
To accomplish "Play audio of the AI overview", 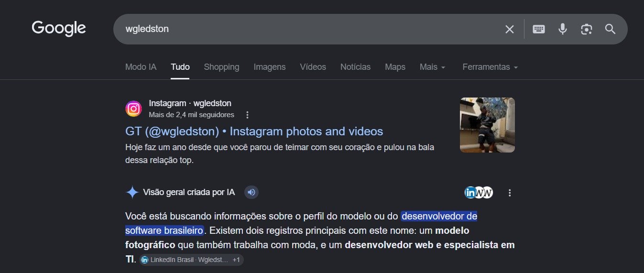I will (x=251, y=192).
